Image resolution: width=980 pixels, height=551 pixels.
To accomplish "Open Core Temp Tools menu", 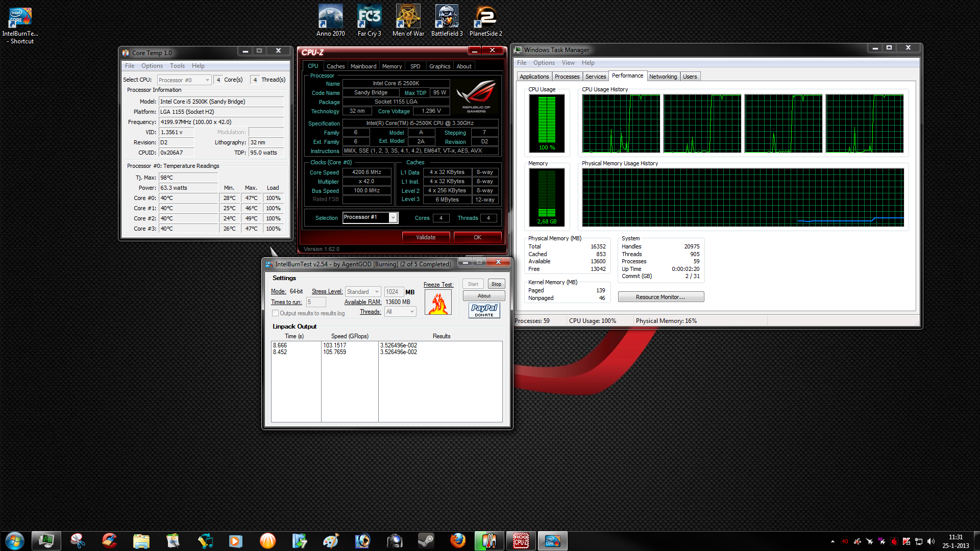I will click(177, 66).
